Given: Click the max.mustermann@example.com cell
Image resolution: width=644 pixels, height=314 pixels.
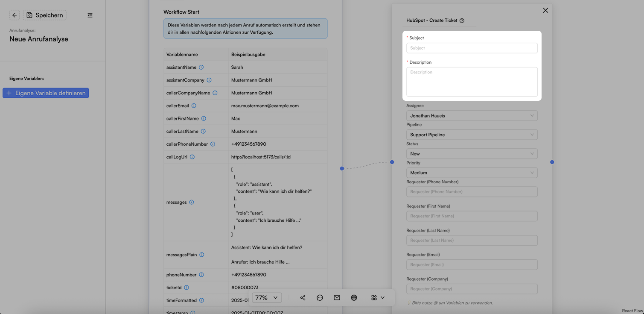Looking at the screenshot, I should pyautogui.click(x=265, y=106).
